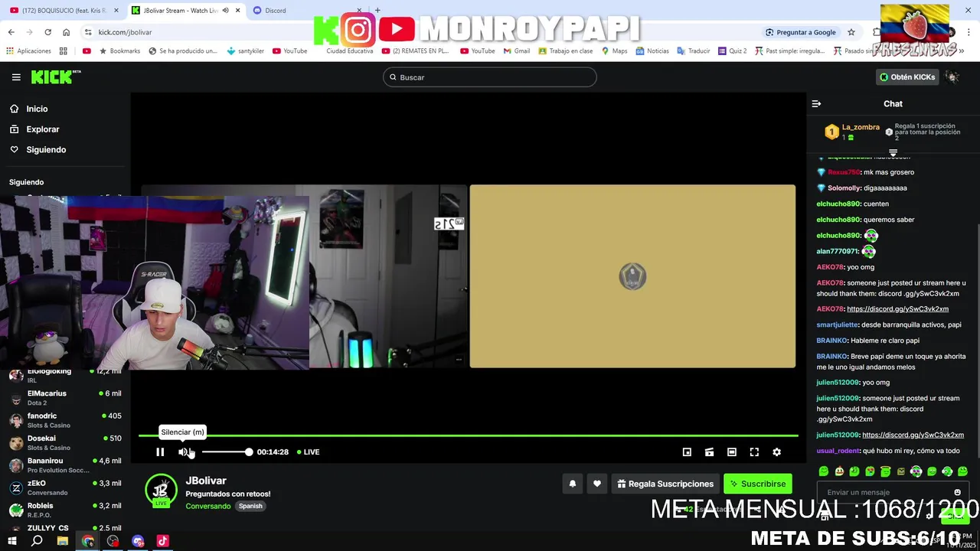Click Preguntar a Google chip
This screenshot has width=980, height=551.
tap(801, 32)
